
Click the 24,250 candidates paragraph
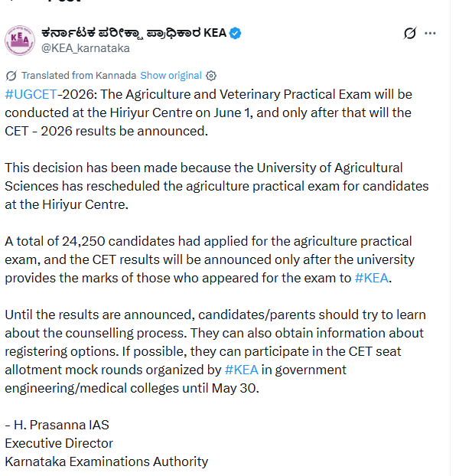pos(210,259)
